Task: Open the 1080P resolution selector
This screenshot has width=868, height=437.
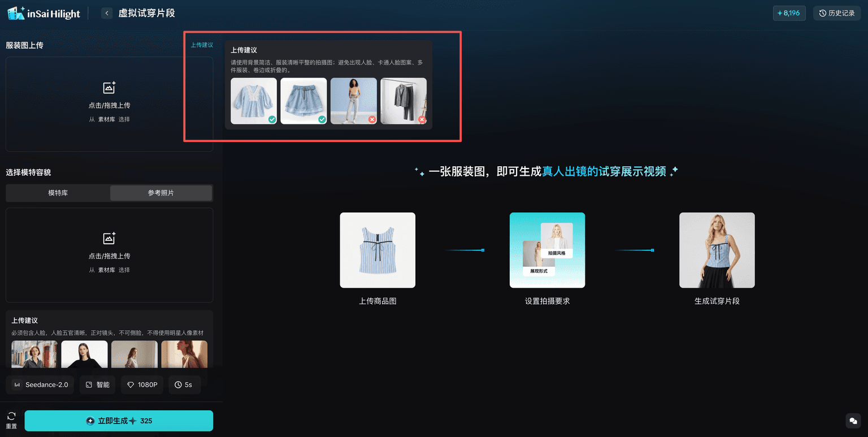Action: pyautogui.click(x=142, y=384)
